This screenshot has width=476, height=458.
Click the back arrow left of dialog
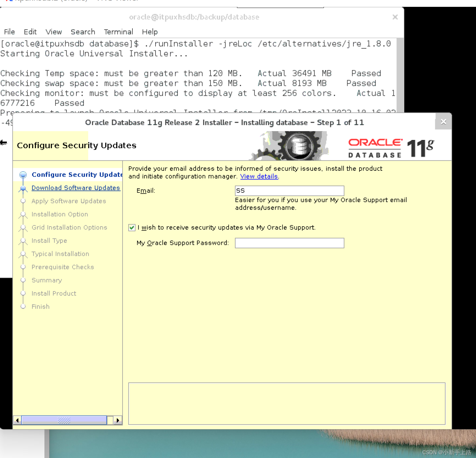(4, 143)
